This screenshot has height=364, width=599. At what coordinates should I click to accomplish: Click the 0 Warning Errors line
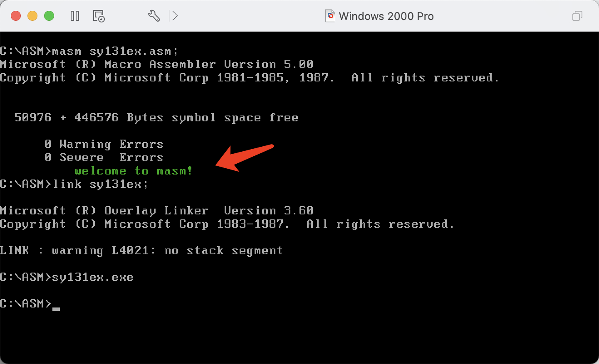(x=104, y=144)
